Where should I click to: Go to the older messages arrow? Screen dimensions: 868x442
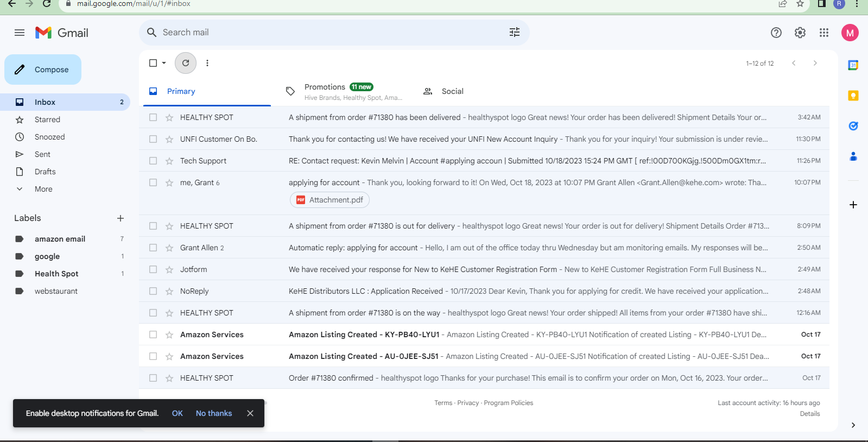click(x=815, y=63)
